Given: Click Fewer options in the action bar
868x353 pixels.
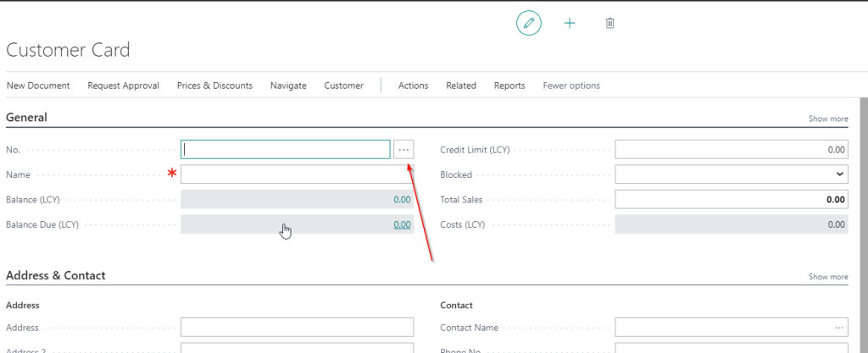Looking at the screenshot, I should 571,85.
